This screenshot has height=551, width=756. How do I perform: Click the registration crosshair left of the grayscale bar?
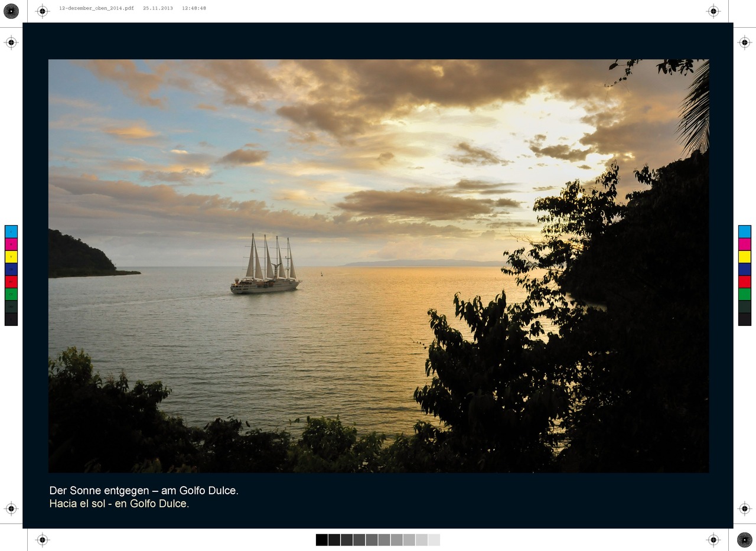click(x=42, y=540)
